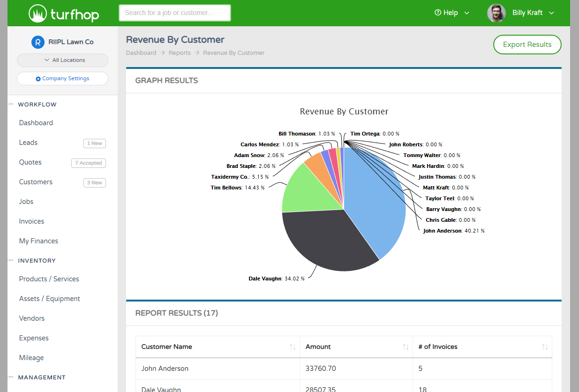The width and height of the screenshot is (579, 392).
Task: Go to Products / Services in sidebar
Action: (x=49, y=279)
